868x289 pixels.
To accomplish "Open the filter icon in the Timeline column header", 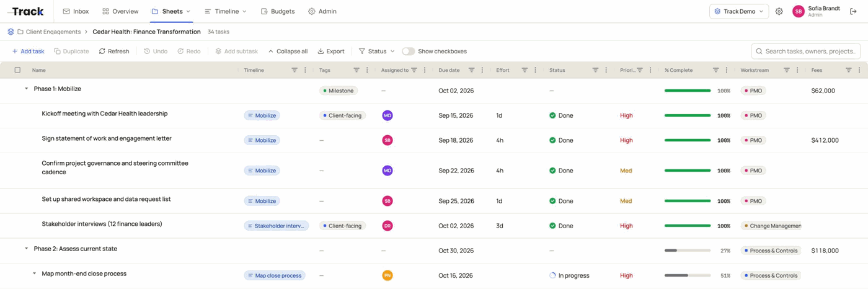I will (x=294, y=70).
